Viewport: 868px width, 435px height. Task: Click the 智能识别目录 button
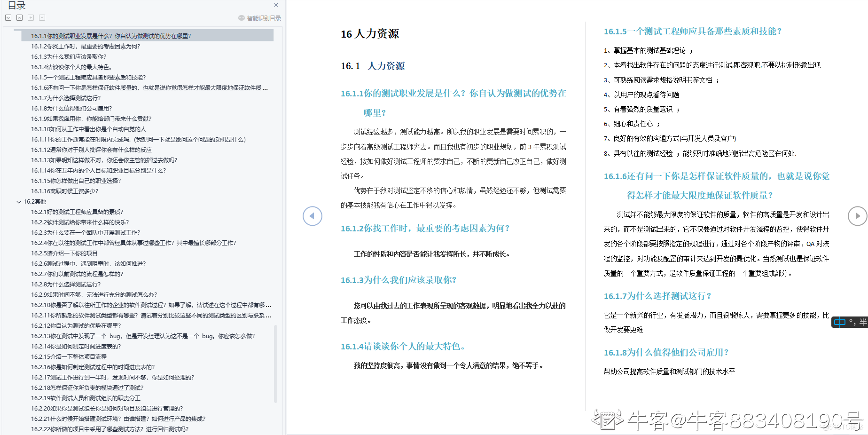click(259, 18)
